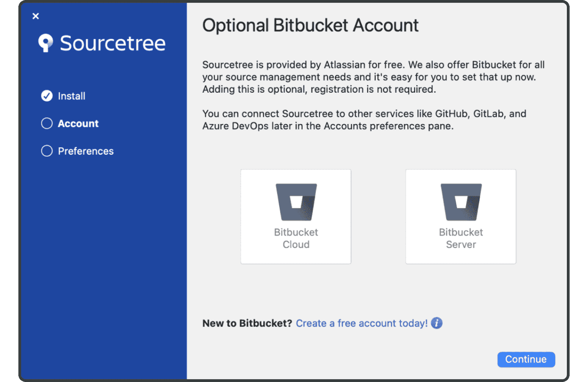Click the paragraph starting 'You can connect Sourcetree'

[364, 120]
